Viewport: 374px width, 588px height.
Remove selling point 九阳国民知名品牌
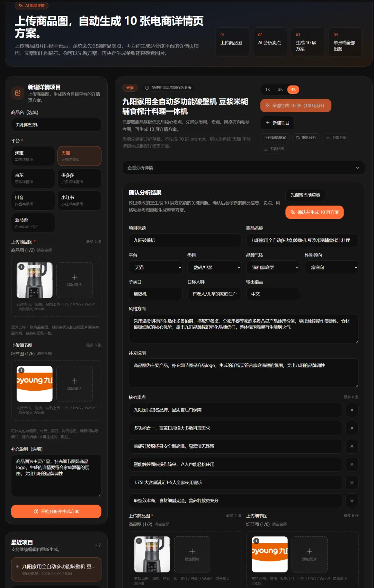click(352, 410)
